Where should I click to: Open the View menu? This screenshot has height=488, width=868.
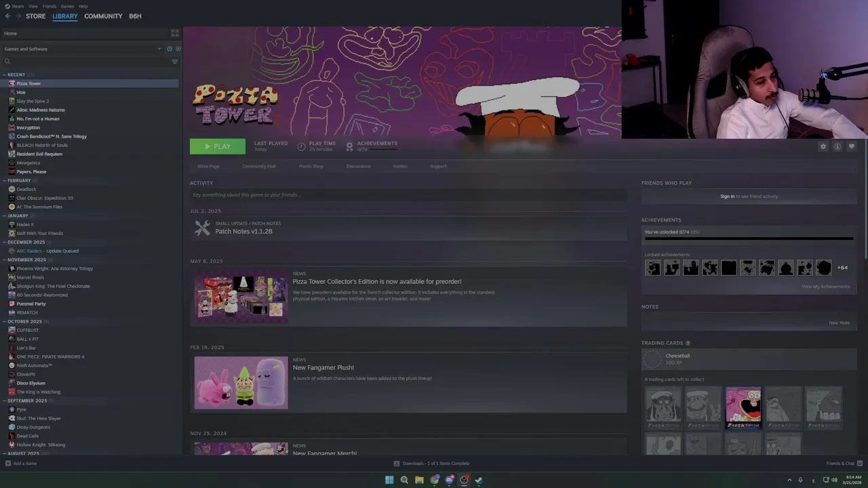(33, 6)
